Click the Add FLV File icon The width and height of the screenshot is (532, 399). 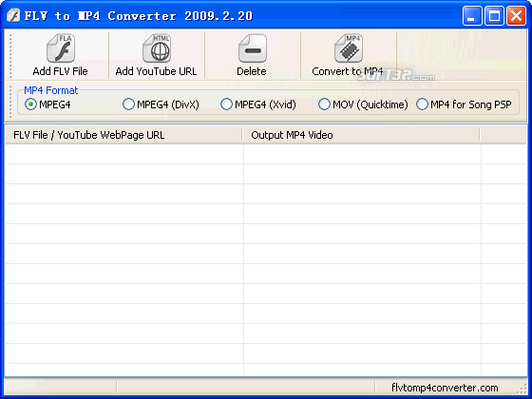point(61,48)
